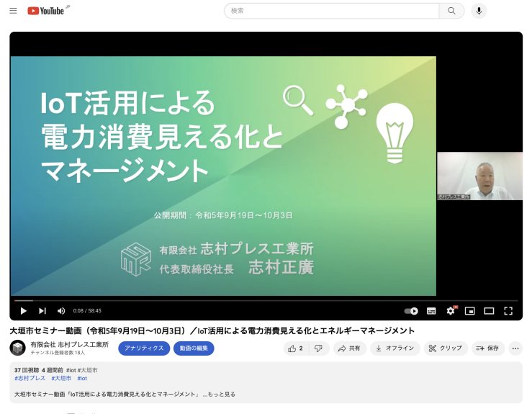Open player settings gear
This screenshot has height=414, width=532.
point(451,311)
